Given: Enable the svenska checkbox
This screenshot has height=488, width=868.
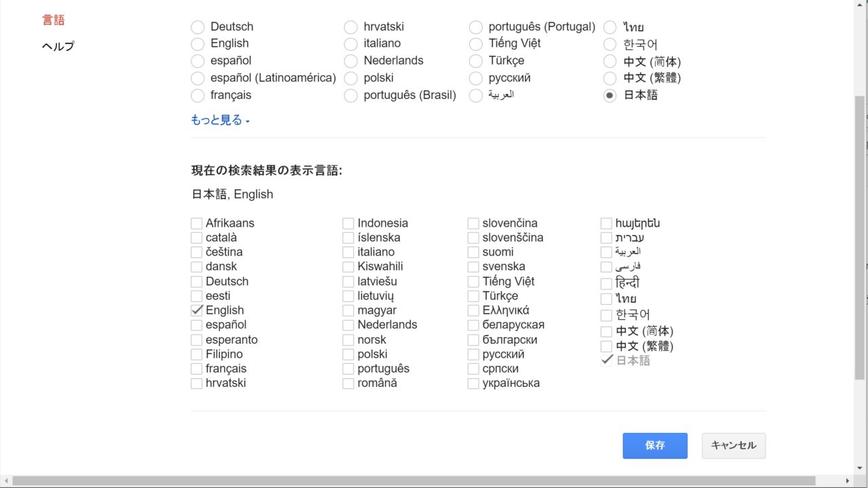Looking at the screenshot, I should coord(473,267).
